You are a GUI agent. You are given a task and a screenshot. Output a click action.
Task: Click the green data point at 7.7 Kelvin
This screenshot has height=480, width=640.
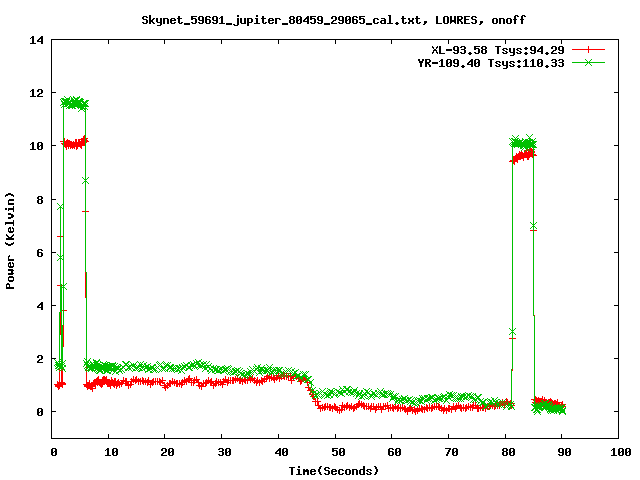point(60,207)
